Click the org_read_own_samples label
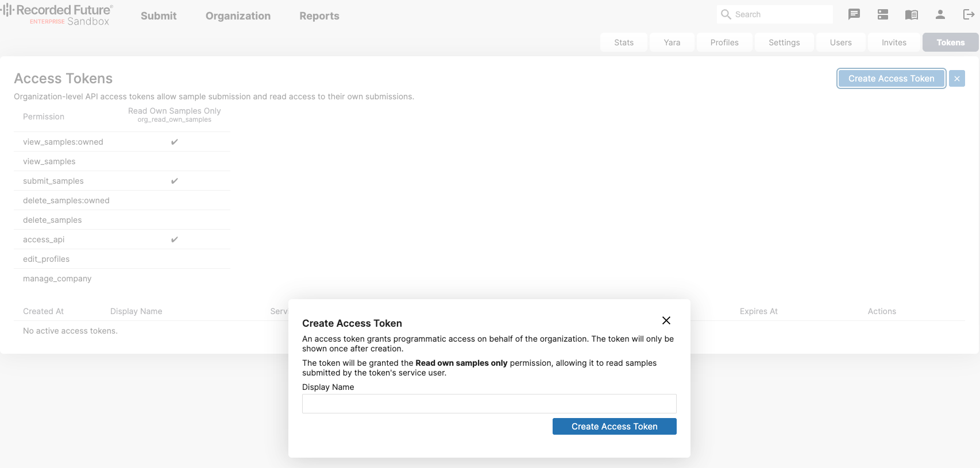Image resolution: width=980 pixels, height=468 pixels. 175,119
